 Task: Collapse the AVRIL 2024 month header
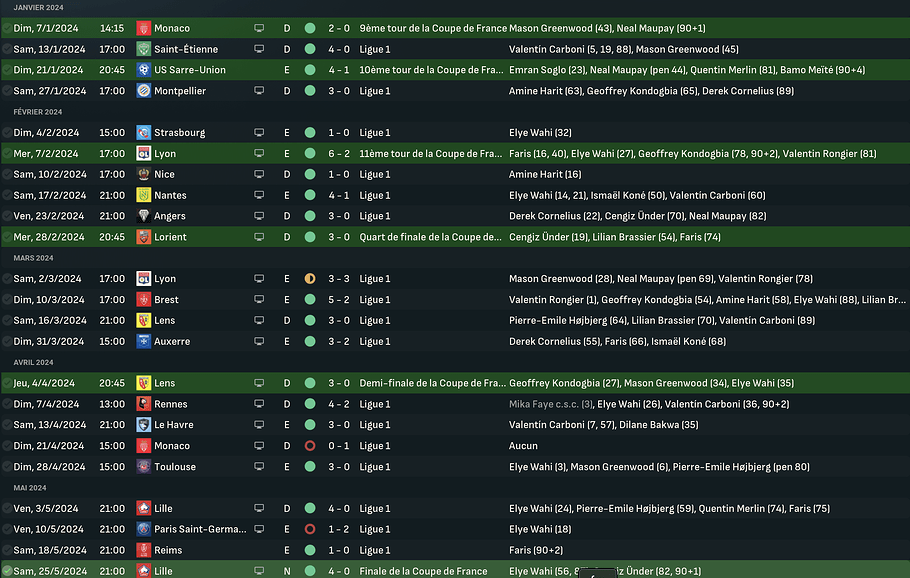(x=33, y=363)
